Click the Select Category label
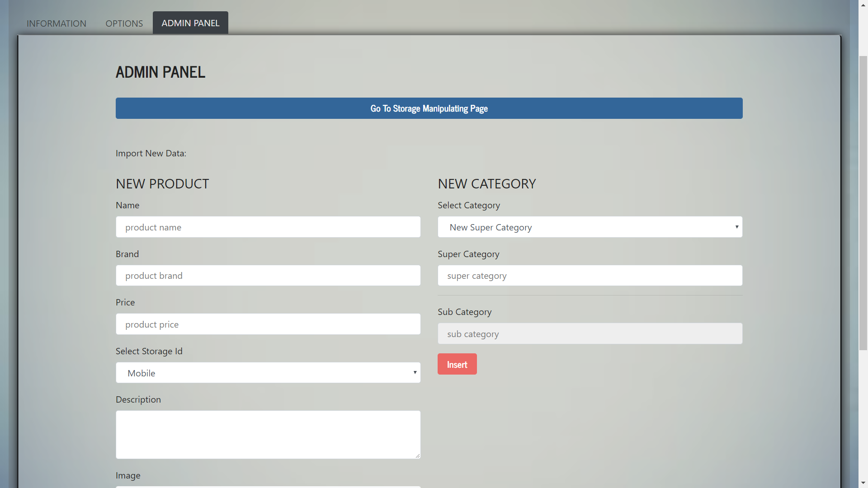The height and width of the screenshot is (488, 868). [469, 205]
